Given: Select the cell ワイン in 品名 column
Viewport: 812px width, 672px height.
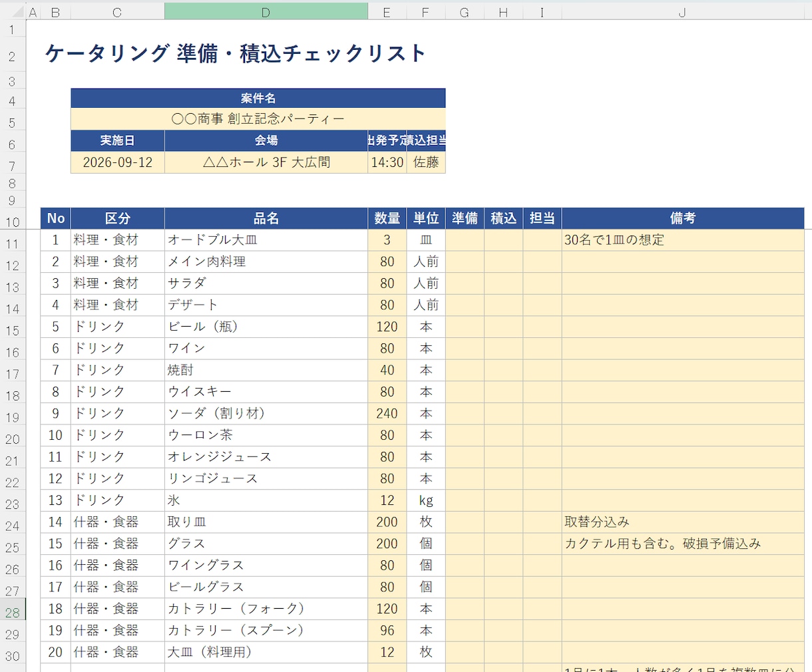Looking at the screenshot, I should [x=266, y=349].
